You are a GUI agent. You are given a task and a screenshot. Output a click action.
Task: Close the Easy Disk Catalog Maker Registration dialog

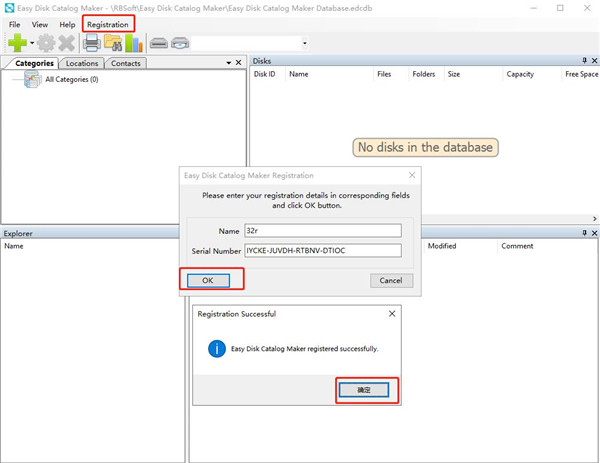coord(412,175)
